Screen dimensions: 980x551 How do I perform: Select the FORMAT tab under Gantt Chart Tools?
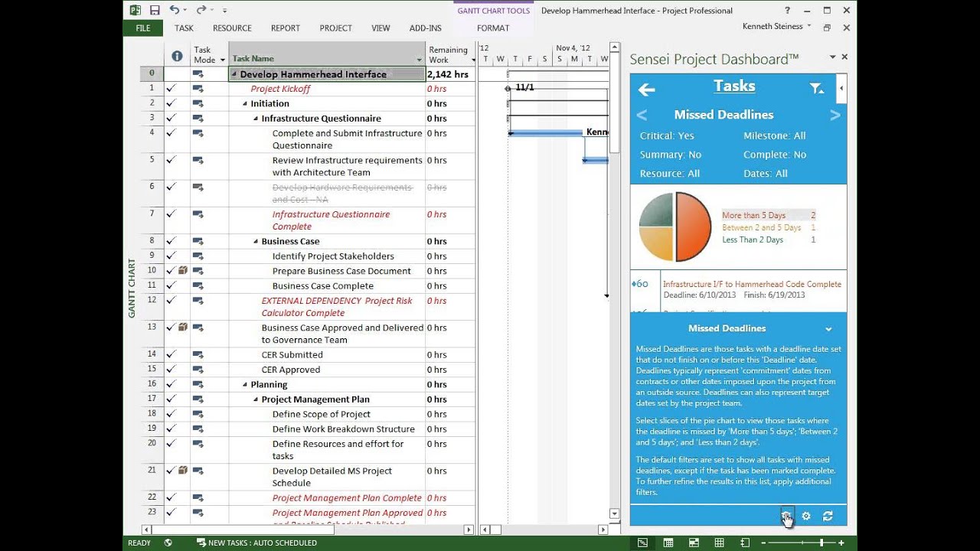(x=493, y=28)
